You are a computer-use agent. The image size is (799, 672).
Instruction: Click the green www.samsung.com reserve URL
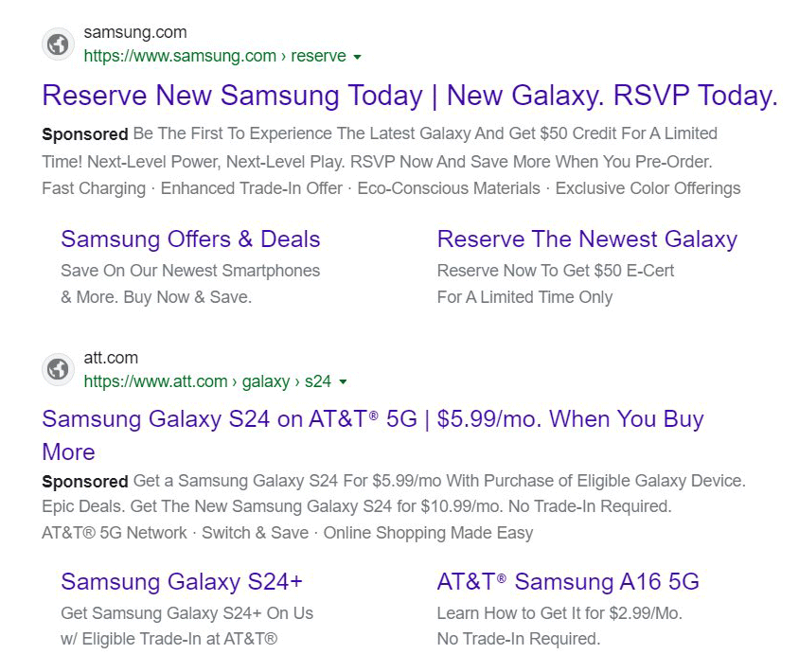coord(215,57)
